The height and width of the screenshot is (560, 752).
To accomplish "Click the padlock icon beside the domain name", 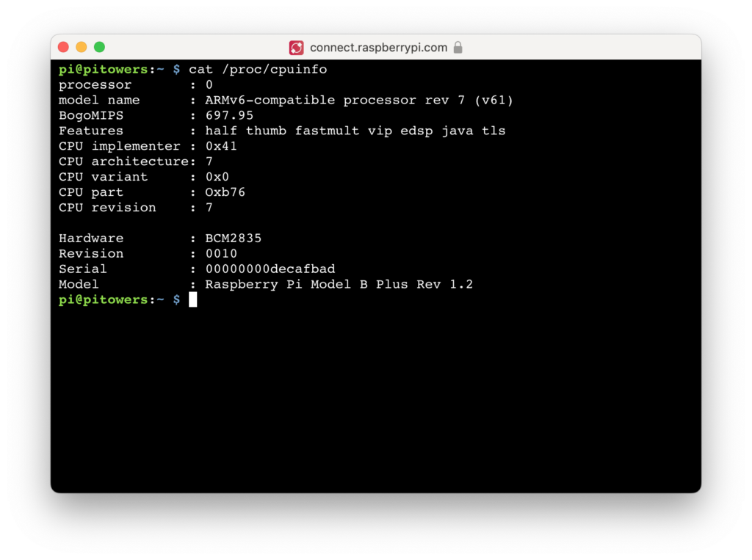I will [458, 47].
